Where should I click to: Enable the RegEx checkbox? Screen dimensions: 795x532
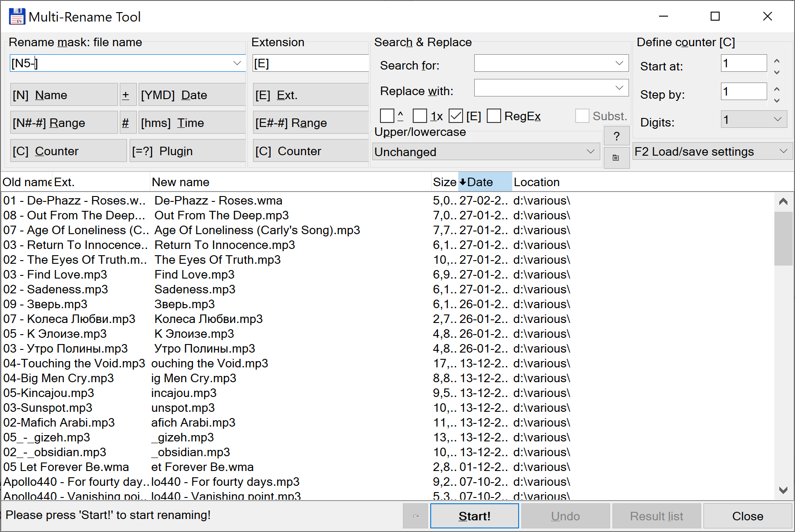[494, 116]
